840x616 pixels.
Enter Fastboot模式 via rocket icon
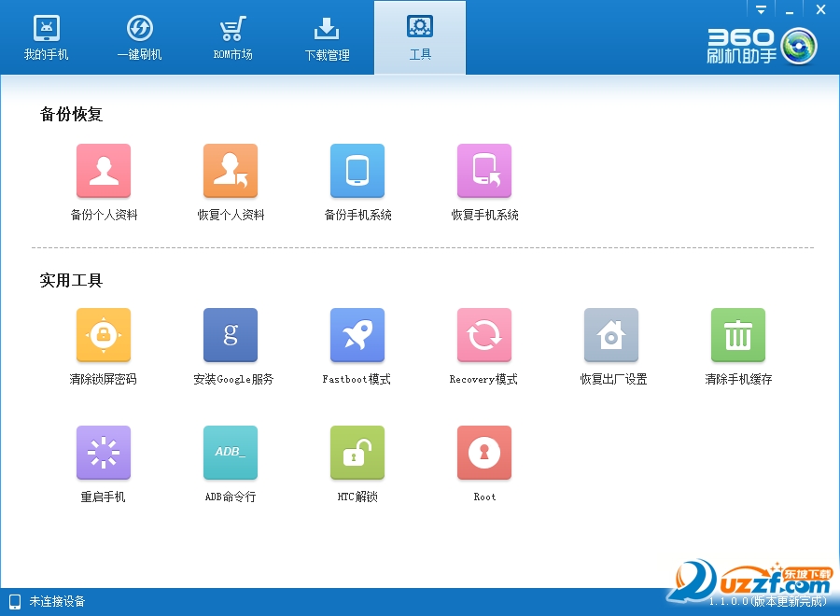(x=357, y=335)
